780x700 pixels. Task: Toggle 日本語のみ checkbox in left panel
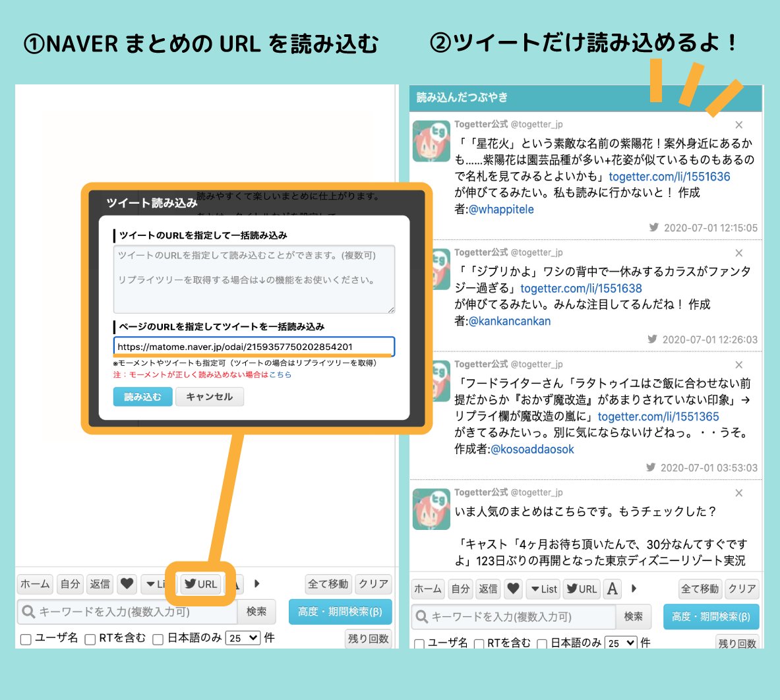158,639
